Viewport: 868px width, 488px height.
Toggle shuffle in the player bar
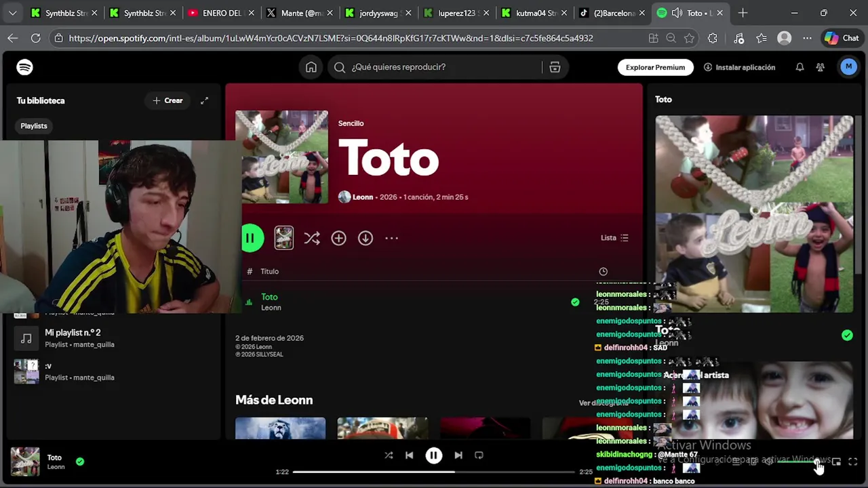(x=389, y=455)
